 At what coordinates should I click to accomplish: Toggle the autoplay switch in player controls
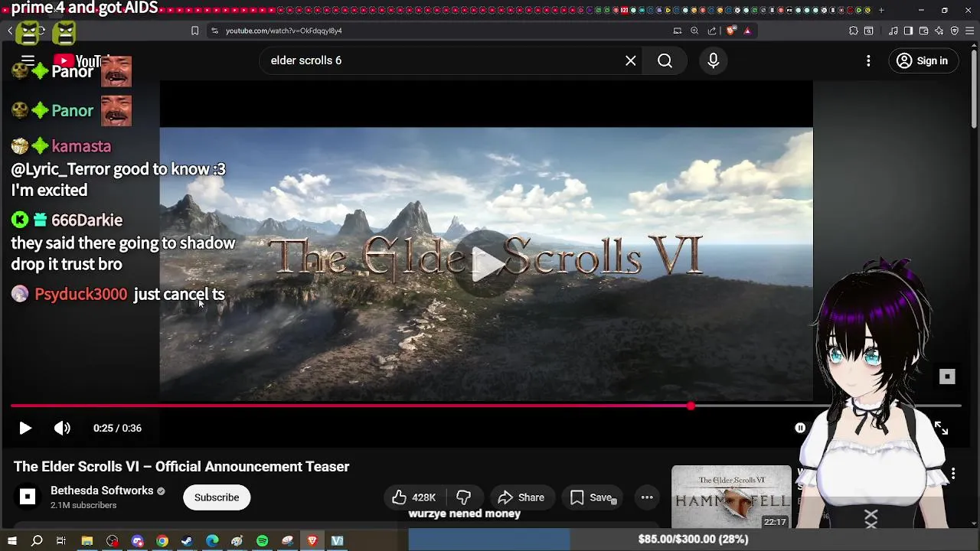(x=800, y=429)
